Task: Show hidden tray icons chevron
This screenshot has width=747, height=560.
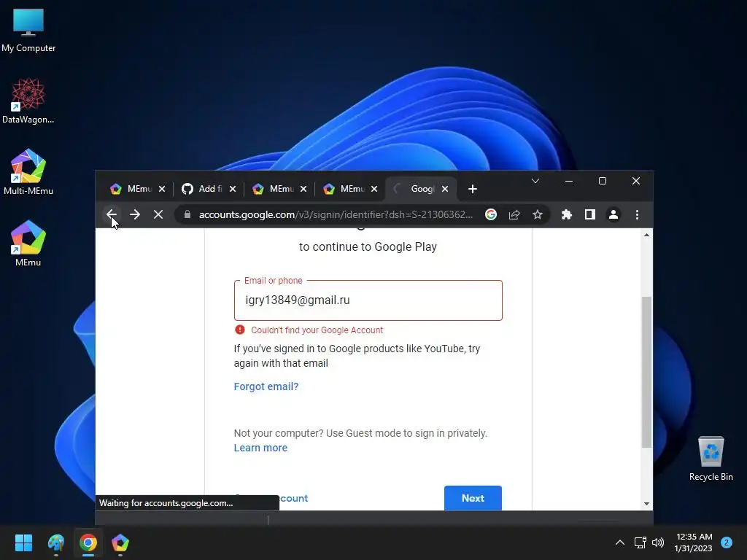Action: point(620,542)
